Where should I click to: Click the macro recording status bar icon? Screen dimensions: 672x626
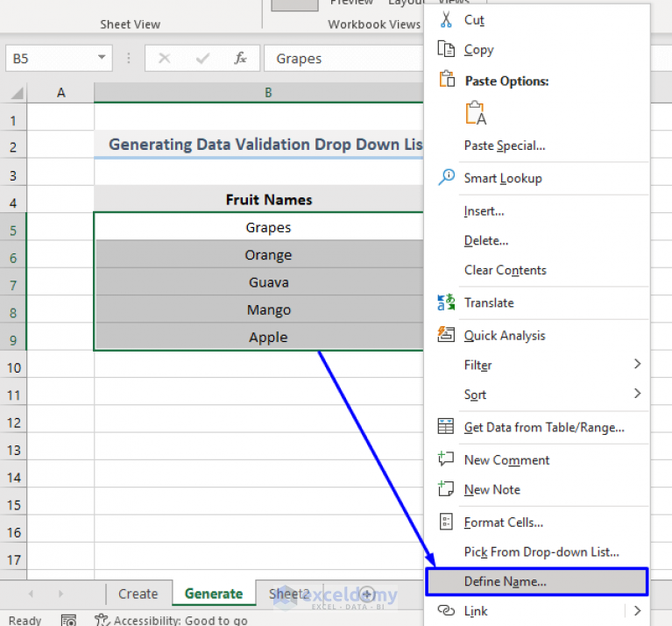tap(68, 620)
